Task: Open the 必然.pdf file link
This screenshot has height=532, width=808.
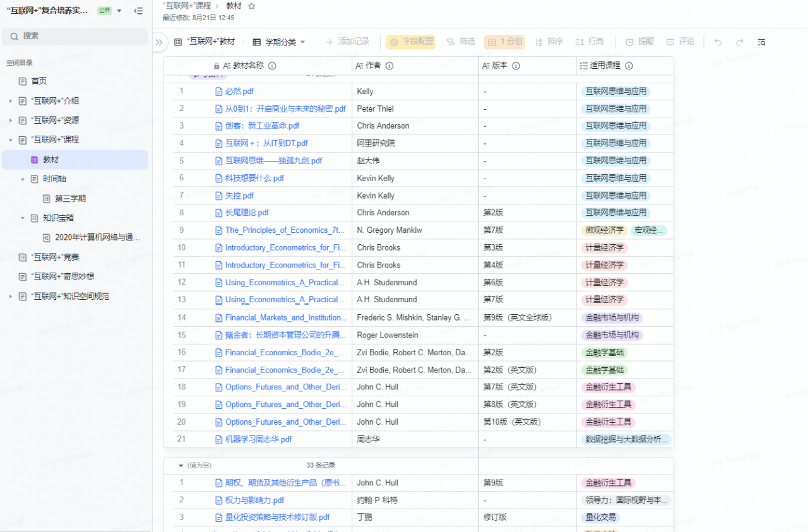Action: click(239, 92)
